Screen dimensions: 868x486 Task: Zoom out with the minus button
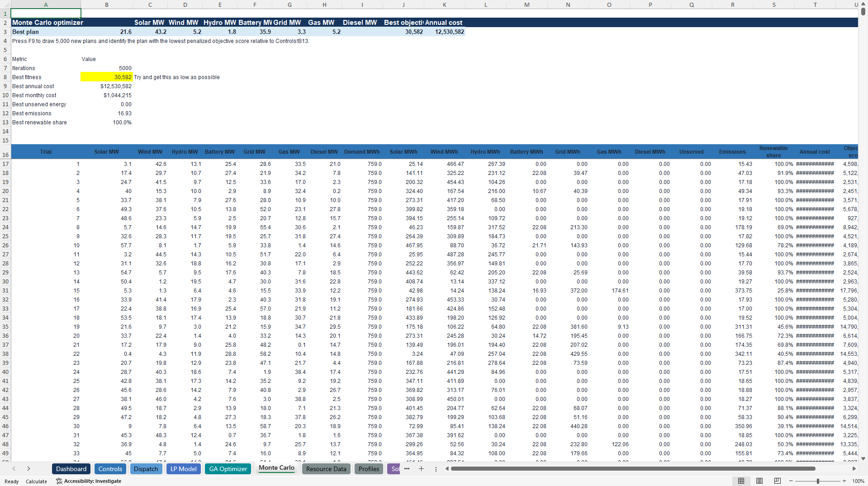(791, 481)
